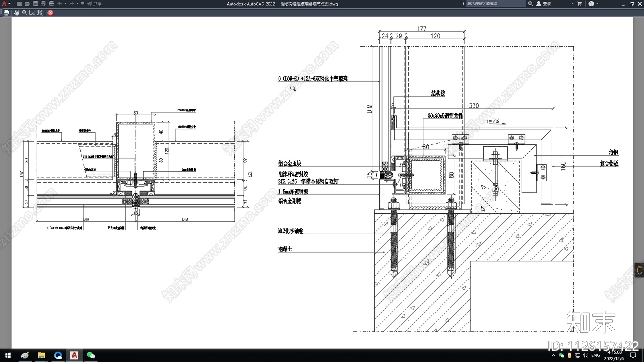This screenshot has height=362, width=644.
Task: Click the Save As icon
Action: (x=43, y=4)
